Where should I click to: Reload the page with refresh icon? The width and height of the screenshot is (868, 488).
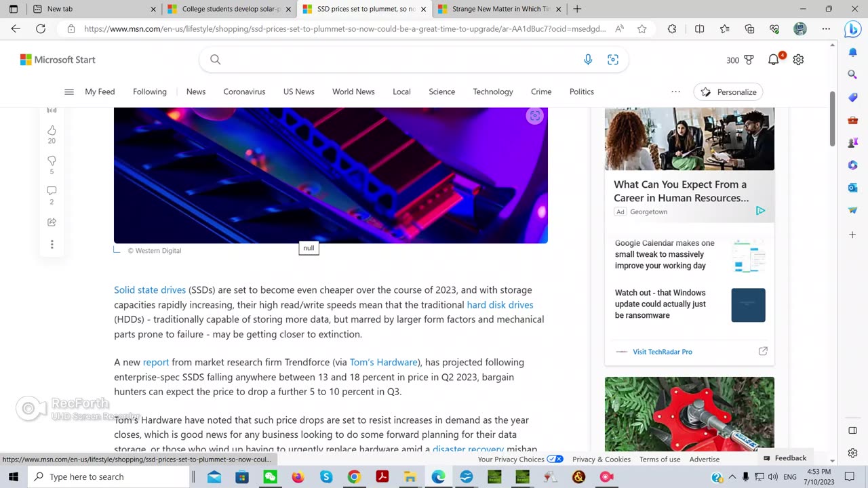pos(41,29)
